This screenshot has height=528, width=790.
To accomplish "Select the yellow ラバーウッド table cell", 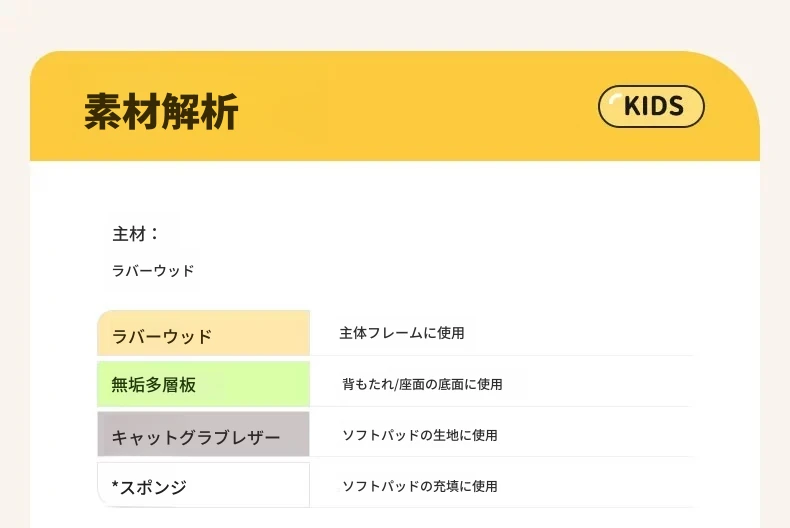I will pos(204,334).
